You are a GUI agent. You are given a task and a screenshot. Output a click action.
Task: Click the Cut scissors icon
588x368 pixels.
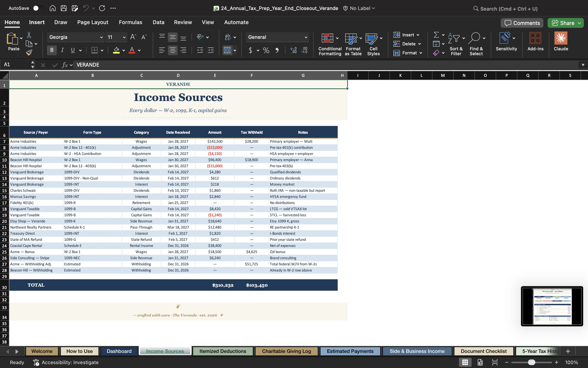29,35
